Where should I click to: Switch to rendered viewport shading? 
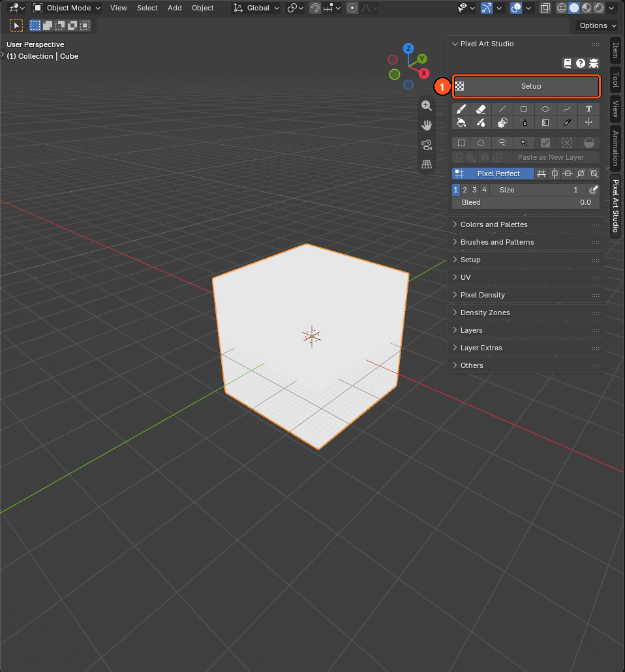(x=600, y=8)
